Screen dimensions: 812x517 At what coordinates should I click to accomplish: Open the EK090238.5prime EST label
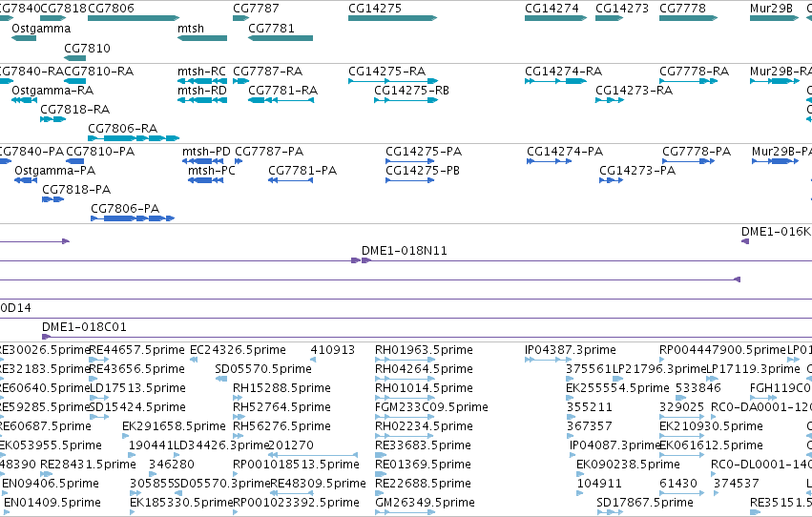628,465
